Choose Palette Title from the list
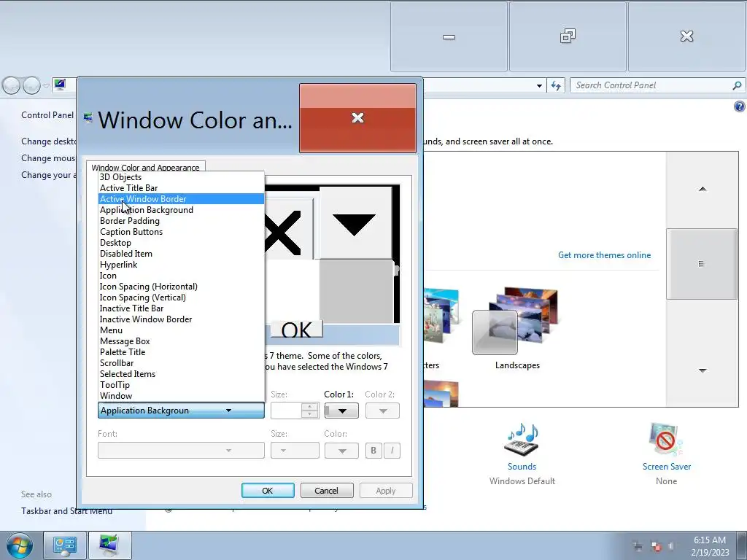Image resolution: width=747 pixels, height=560 pixels. coord(181,352)
